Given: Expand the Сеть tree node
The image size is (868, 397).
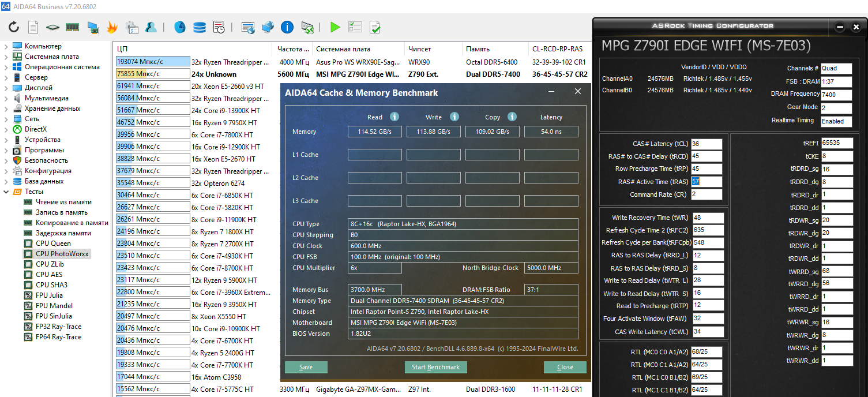Looking at the screenshot, I should 6,119.
